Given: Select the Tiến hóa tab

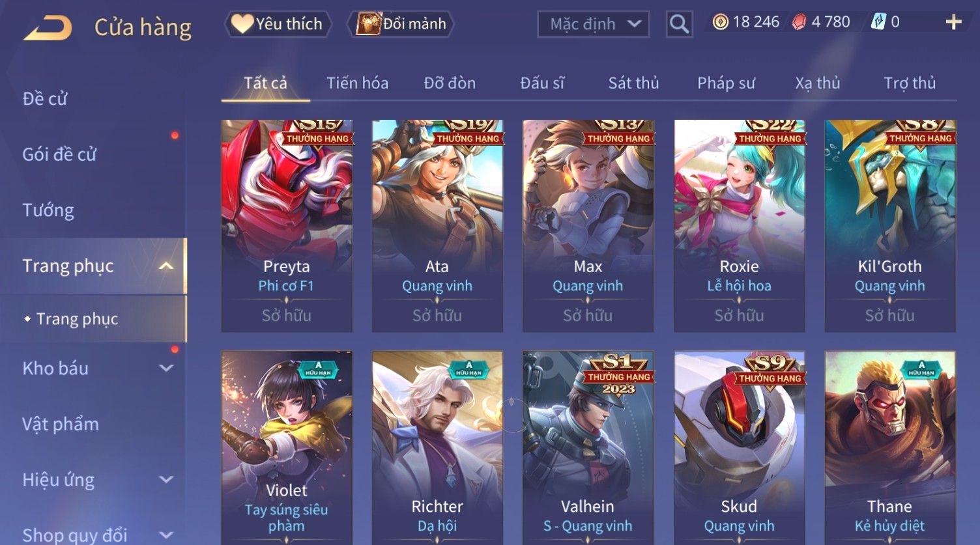Looking at the screenshot, I should coord(357,83).
